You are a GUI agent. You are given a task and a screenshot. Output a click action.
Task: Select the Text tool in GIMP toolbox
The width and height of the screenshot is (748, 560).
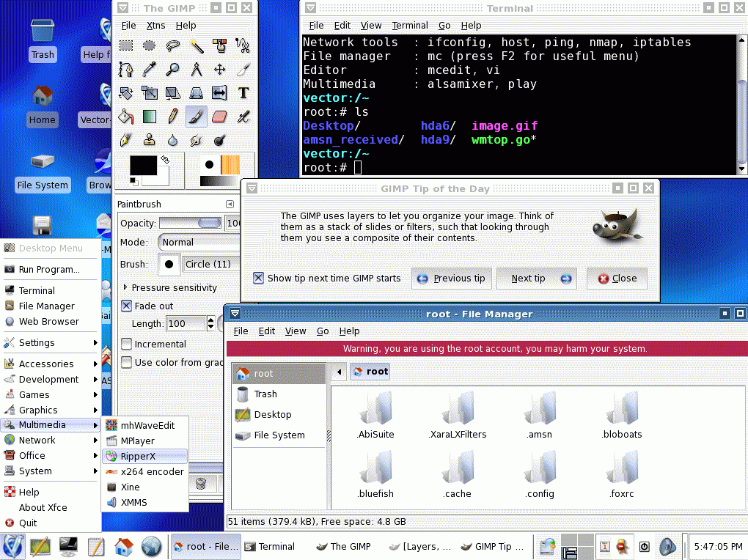[x=243, y=93]
